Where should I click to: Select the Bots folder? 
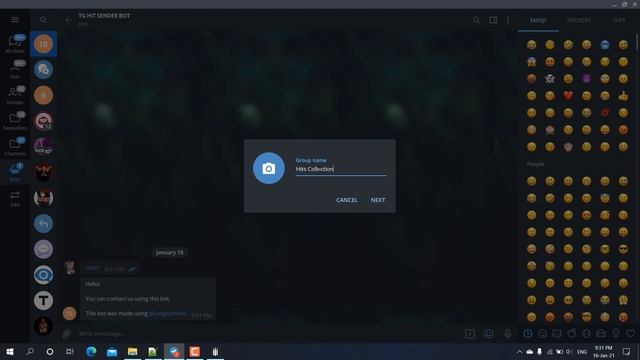click(x=15, y=172)
